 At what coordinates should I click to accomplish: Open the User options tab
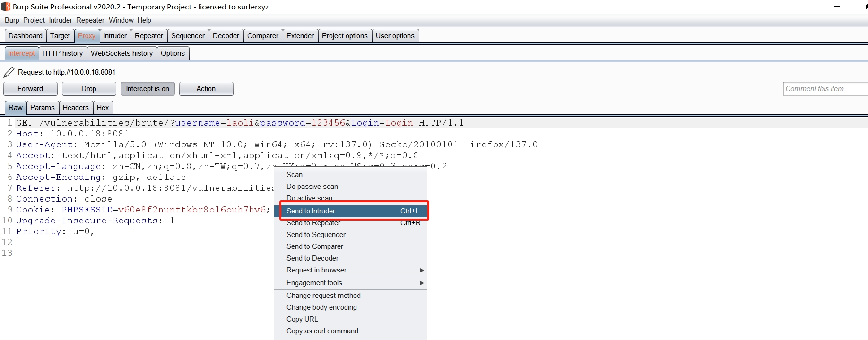click(x=395, y=36)
